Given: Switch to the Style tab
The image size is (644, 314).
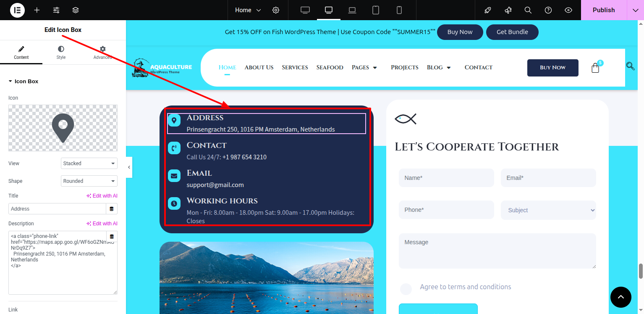Looking at the screenshot, I should pos(61,53).
